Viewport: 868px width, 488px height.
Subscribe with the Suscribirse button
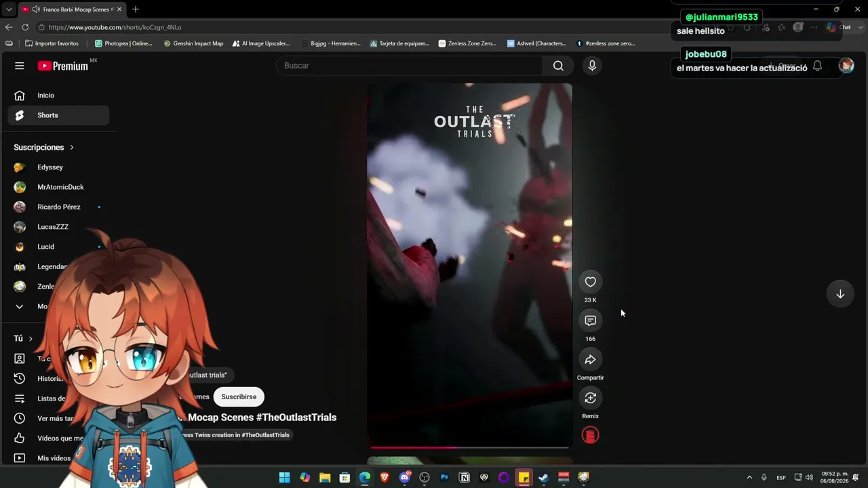pyautogui.click(x=239, y=396)
